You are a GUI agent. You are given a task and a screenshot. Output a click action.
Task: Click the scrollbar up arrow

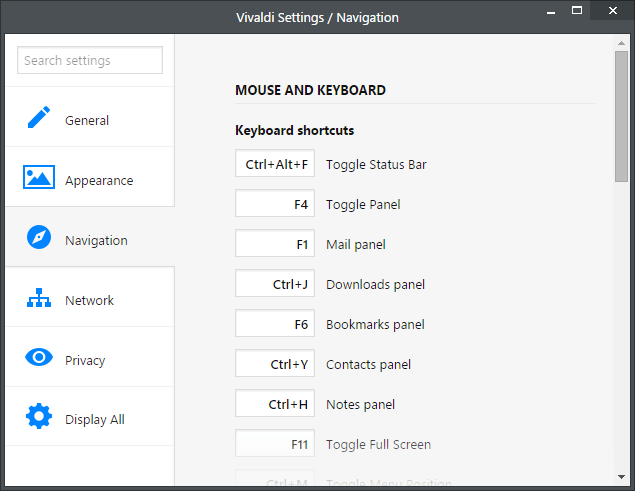[x=621, y=43]
